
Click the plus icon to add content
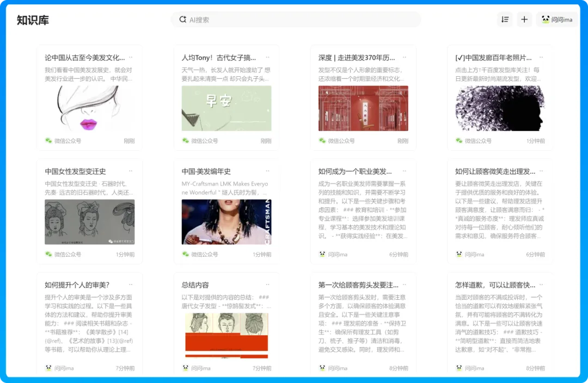pyautogui.click(x=524, y=20)
